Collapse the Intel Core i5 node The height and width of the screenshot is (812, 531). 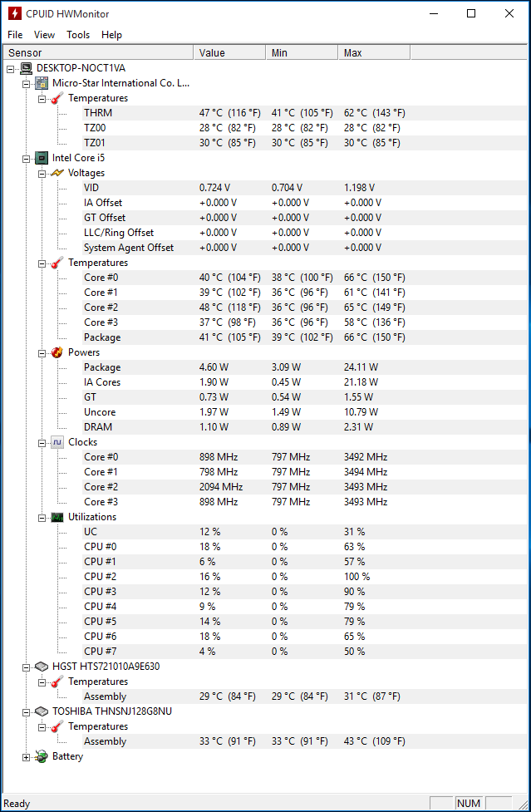point(26,159)
